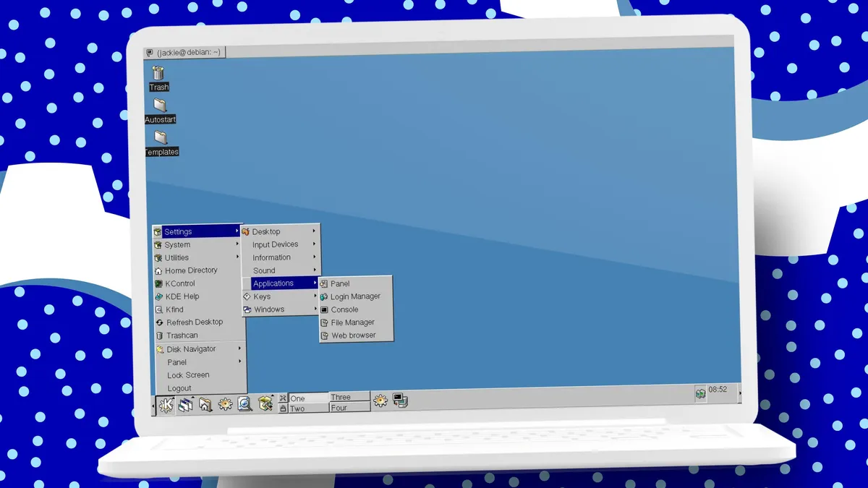This screenshot has height=488, width=868.
Task: Open the Autostart folder on desktop
Action: pyautogui.click(x=160, y=111)
